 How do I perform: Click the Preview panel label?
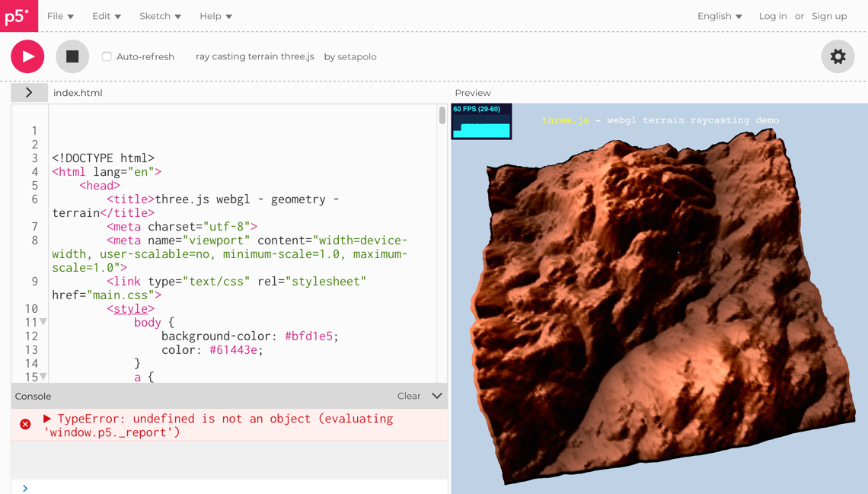473,93
